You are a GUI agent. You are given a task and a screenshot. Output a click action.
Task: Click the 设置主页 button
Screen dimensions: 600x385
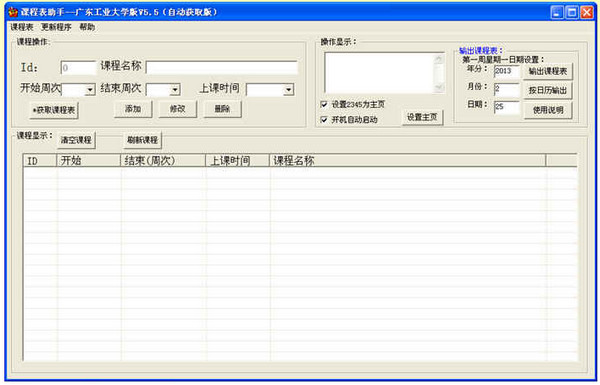click(422, 117)
